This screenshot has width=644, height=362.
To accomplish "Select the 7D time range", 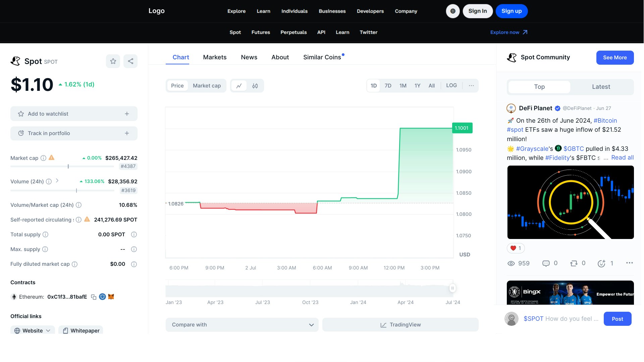I will pos(388,85).
